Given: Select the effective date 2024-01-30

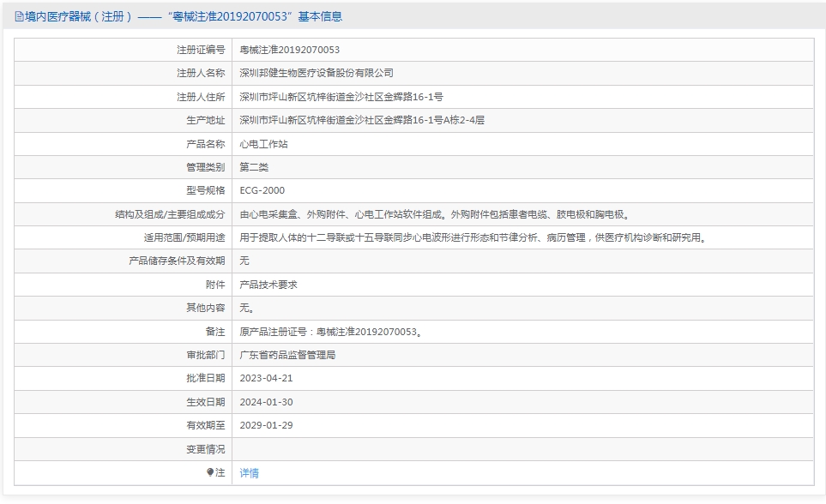Looking at the screenshot, I should click(266, 402).
